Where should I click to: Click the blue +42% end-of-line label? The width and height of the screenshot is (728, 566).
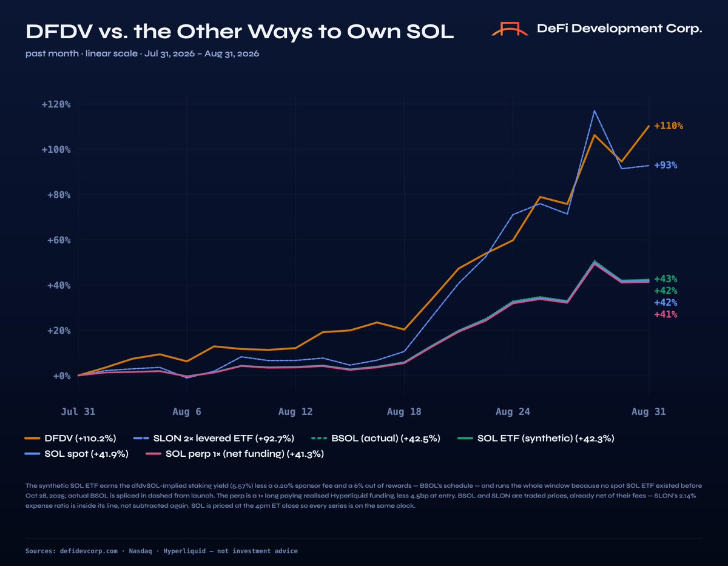tap(666, 303)
